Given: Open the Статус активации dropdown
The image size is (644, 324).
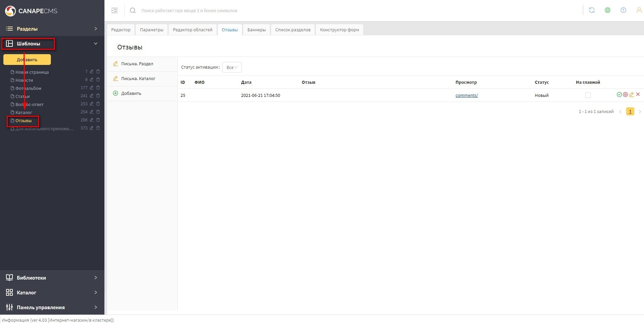Looking at the screenshot, I should (232, 67).
